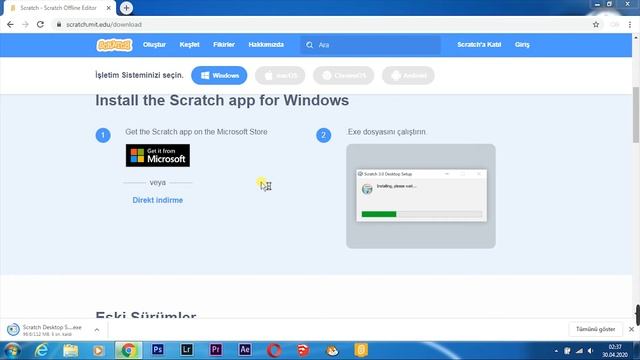Image resolution: width=640 pixels, height=360 pixels.
Task: Launch Premiere Pro from the taskbar
Action: coord(216,350)
